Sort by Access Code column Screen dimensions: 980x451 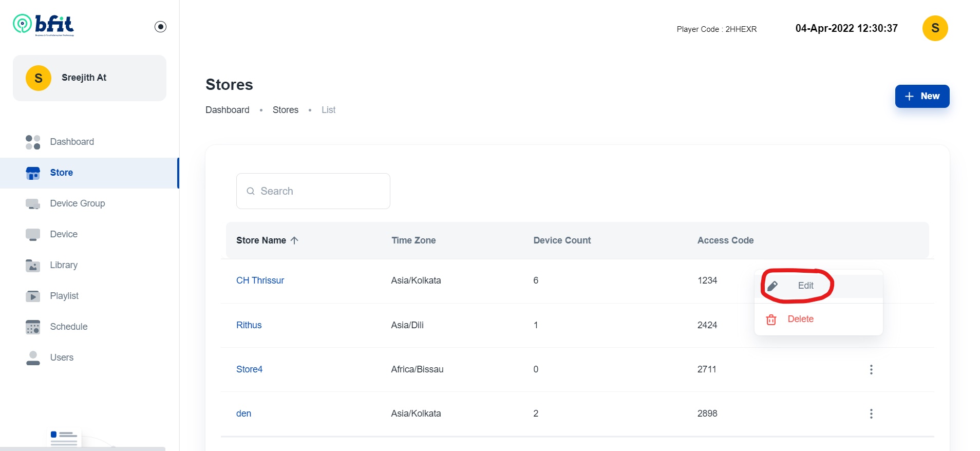coord(725,240)
